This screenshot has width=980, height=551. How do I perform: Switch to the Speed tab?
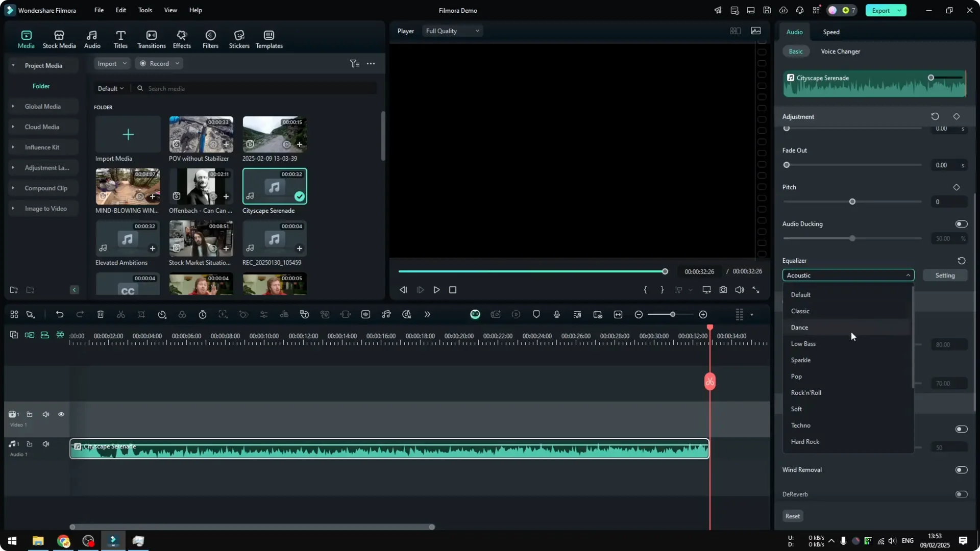[831, 32]
